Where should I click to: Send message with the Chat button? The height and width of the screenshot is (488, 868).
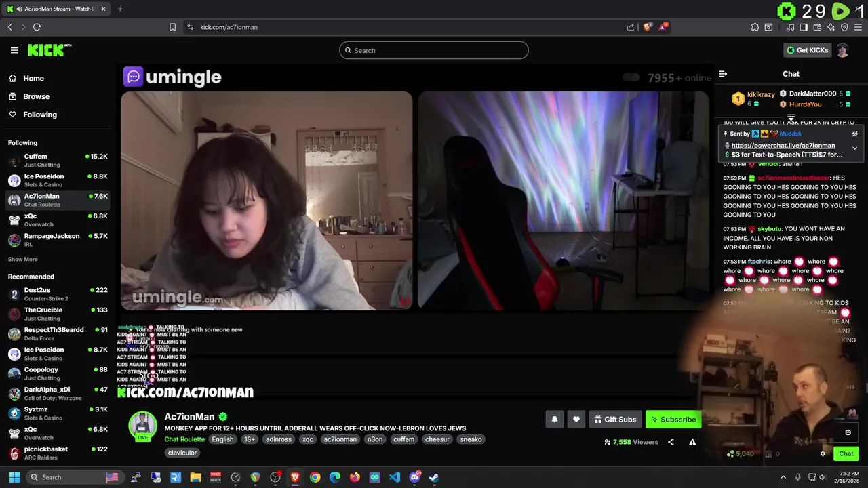click(846, 454)
